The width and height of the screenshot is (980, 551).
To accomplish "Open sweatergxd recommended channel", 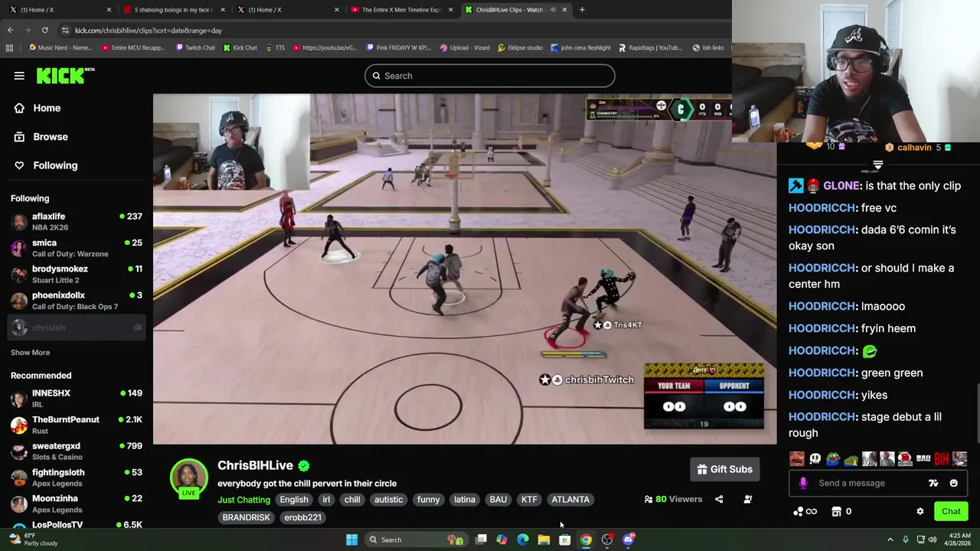I will 77,451.
